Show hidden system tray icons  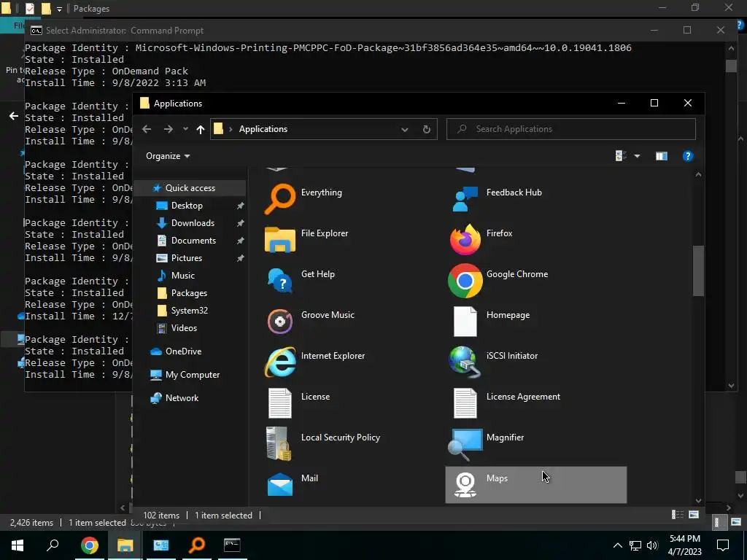tap(617, 545)
